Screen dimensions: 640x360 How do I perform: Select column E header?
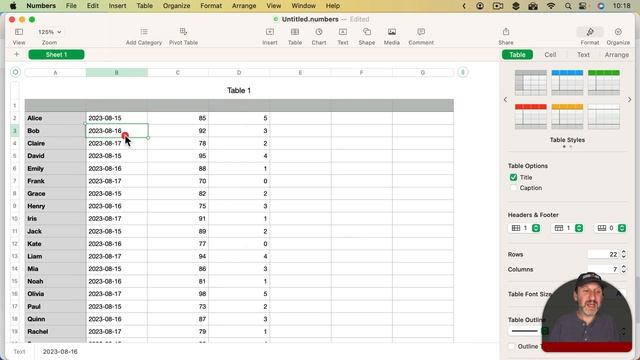[x=300, y=73]
